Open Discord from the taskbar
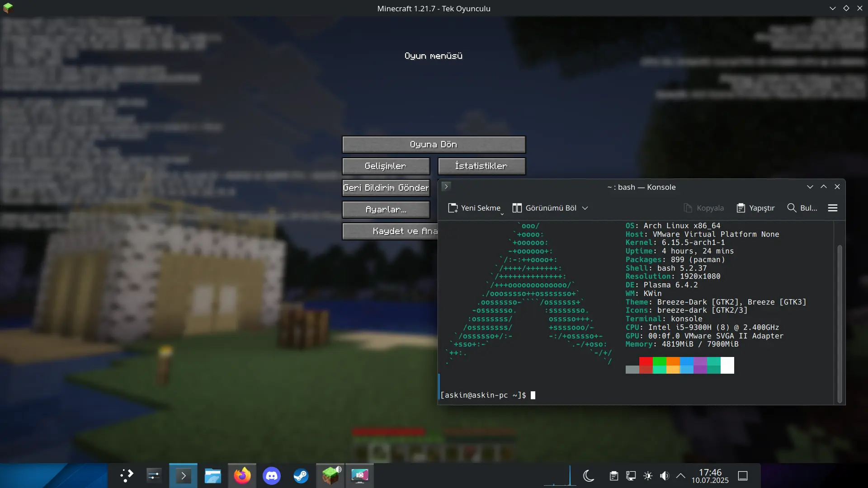Screen dimensions: 868x488 click(271, 475)
